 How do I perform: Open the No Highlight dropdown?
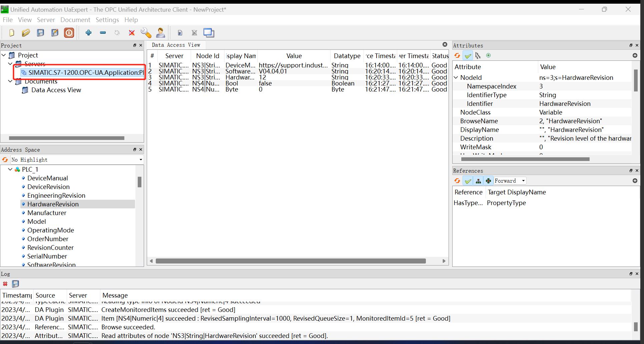pyautogui.click(x=77, y=160)
